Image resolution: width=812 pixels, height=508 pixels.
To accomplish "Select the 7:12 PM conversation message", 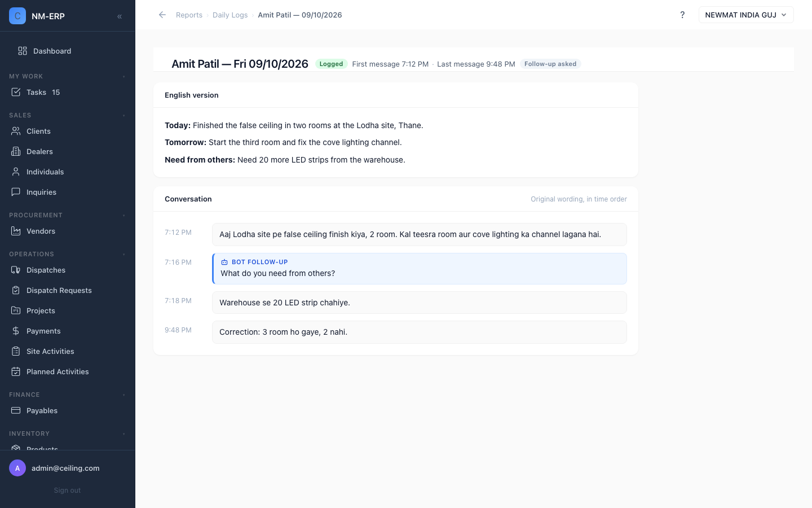I will pos(420,234).
